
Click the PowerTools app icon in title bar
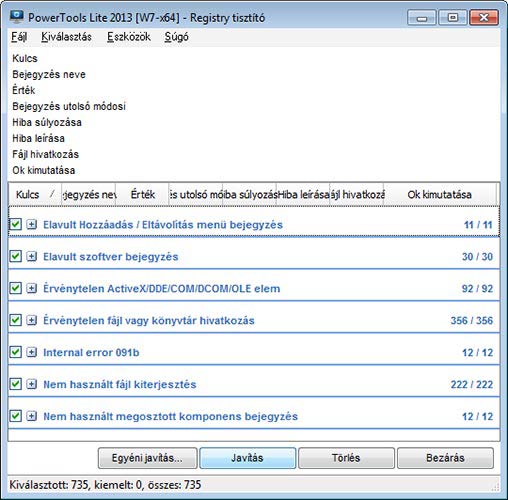pos(17,16)
